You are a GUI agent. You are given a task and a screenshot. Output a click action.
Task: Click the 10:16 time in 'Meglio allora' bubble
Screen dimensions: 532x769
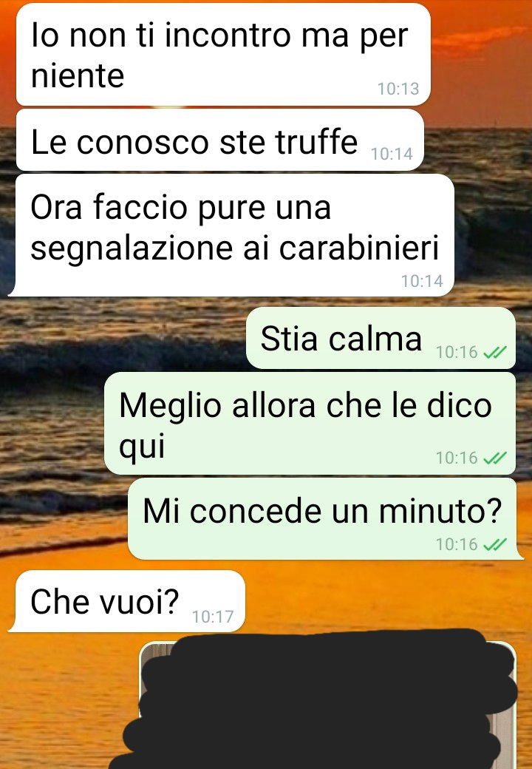[457, 458]
